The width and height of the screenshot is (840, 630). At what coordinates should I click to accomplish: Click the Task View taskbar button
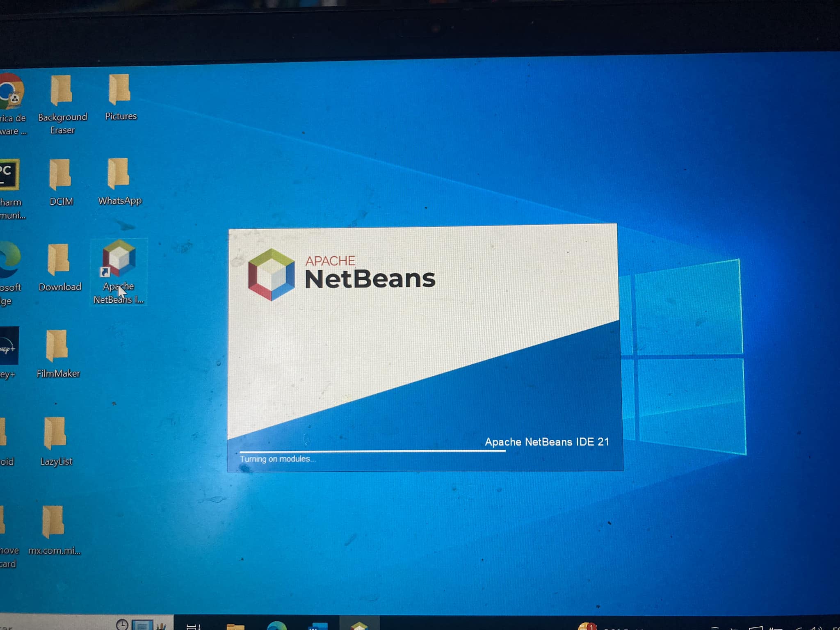[x=193, y=626]
